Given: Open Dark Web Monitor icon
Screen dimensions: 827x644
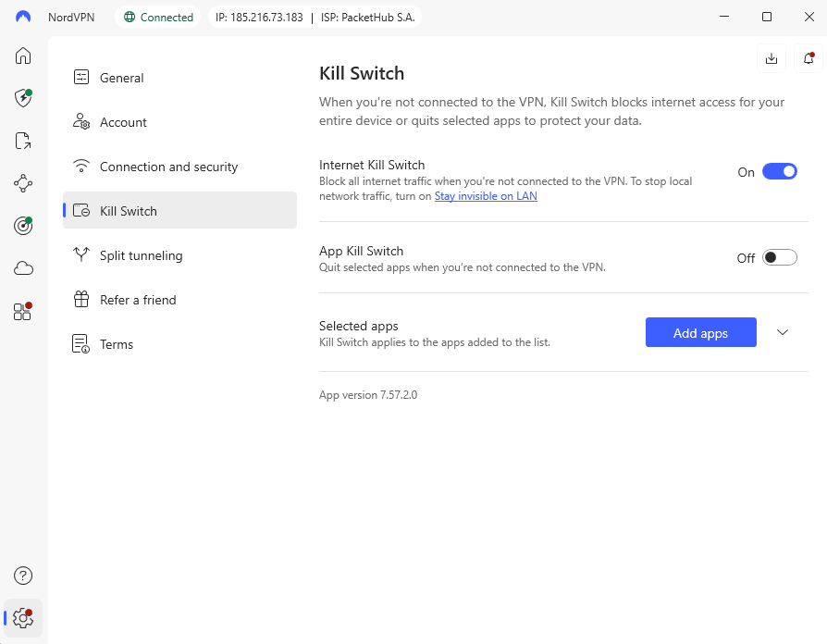Looking at the screenshot, I should 22,226.
